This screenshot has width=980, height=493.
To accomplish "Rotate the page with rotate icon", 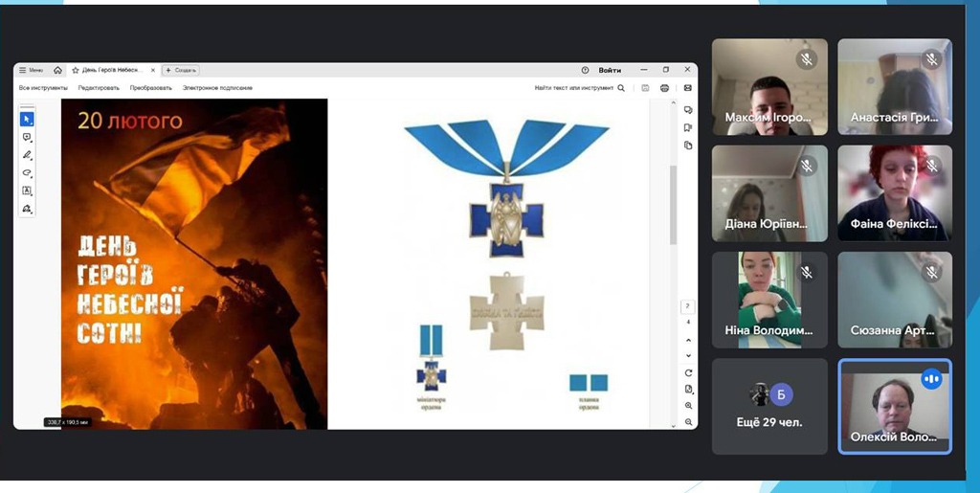I will [x=688, y=372].
